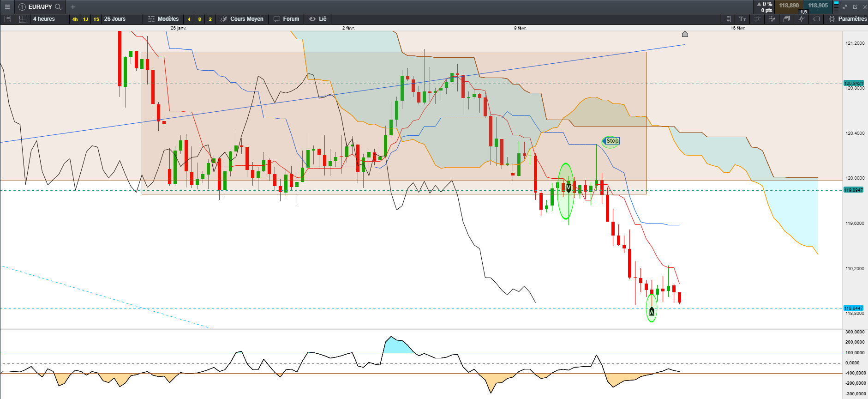Shrink the chart with collapse arrows icon
Viewport: 868px width, 399px height.
tap(845, 7)
